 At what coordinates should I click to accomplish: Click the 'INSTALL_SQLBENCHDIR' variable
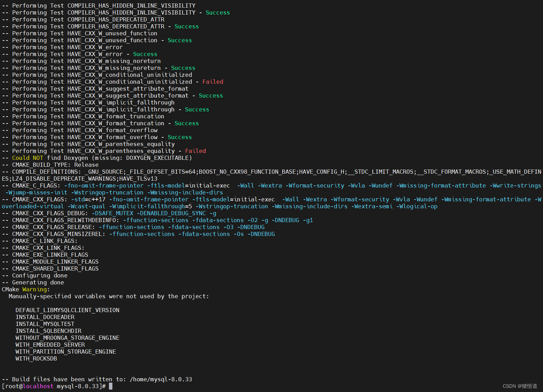48,331
